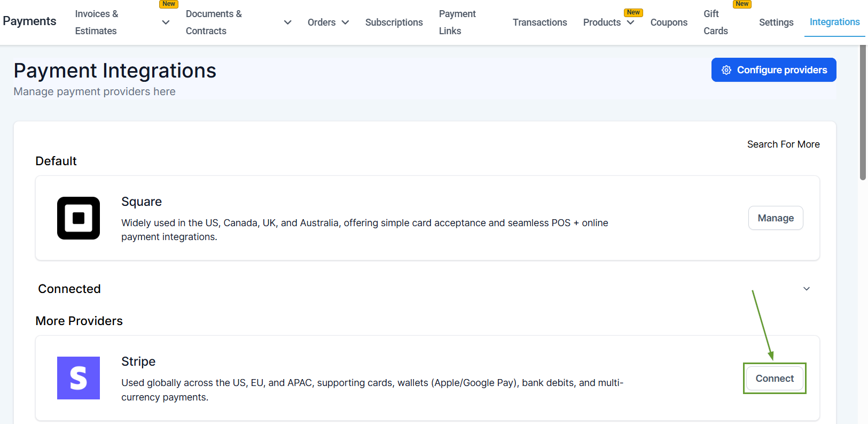The height and width of the screenshot is (424, 868).
Task: Click the Square logo icon
Action: (79, 218)
